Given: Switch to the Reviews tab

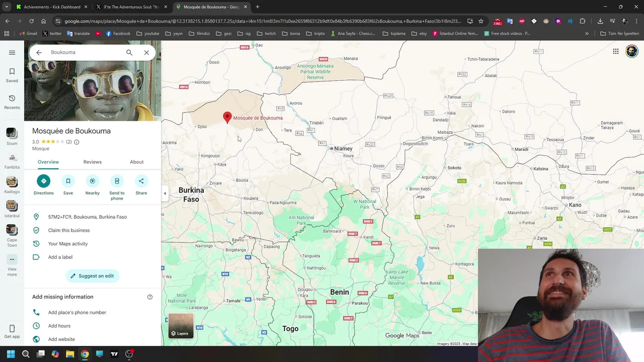Looking at the screenshot, I should (x=93, y=162).
